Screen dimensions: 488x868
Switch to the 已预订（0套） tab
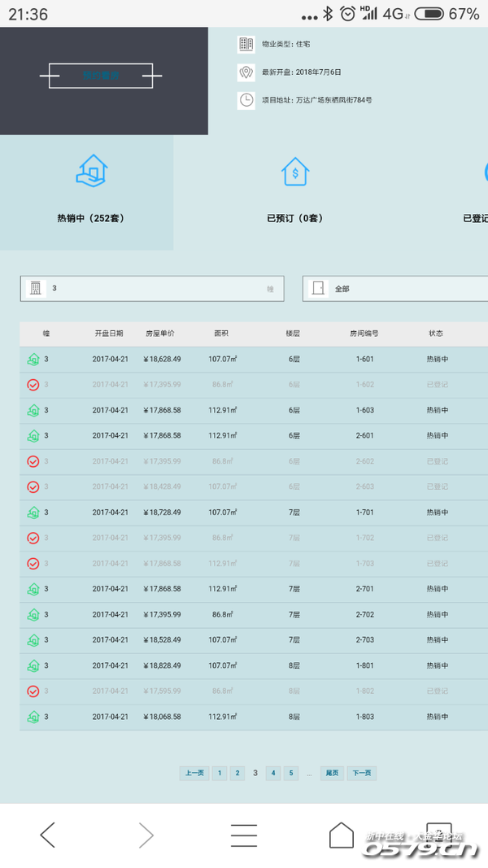[x=294, y=218]
